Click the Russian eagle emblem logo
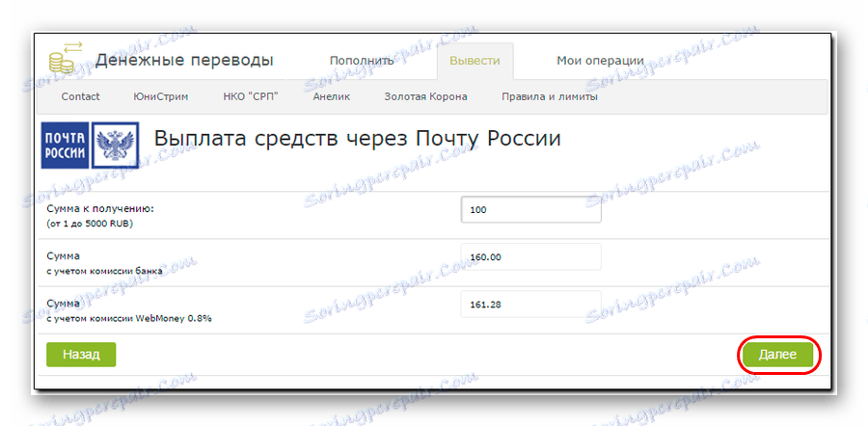This screenshot has height=426, width=868. (115, 146)
